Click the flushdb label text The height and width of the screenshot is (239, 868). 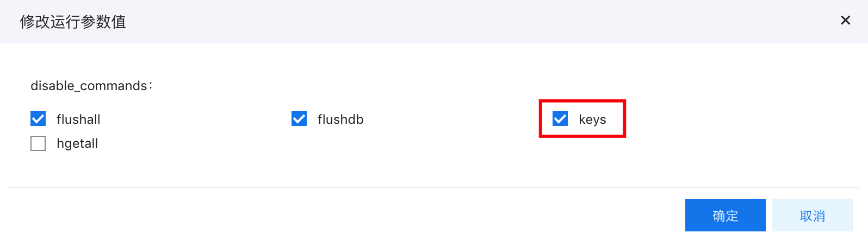tap(340, 119)
